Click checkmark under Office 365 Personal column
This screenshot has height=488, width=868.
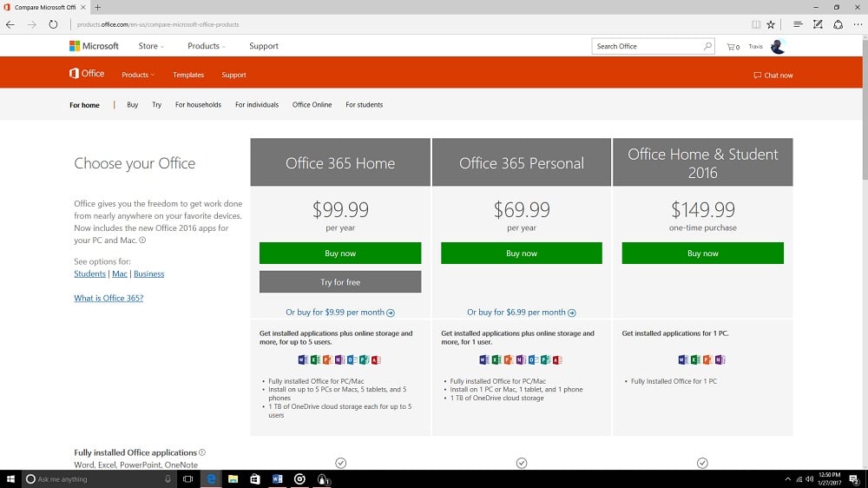pos(522,463)
